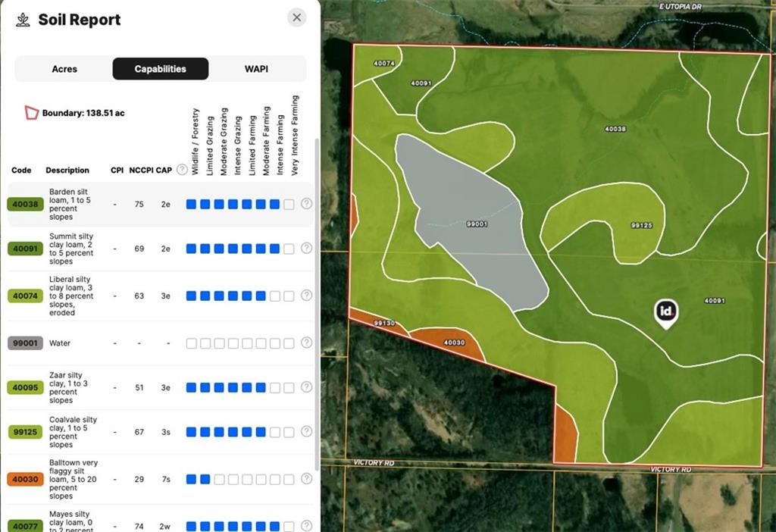Close the Soil Report panel

pyautogui.click(x=297, y=18)
